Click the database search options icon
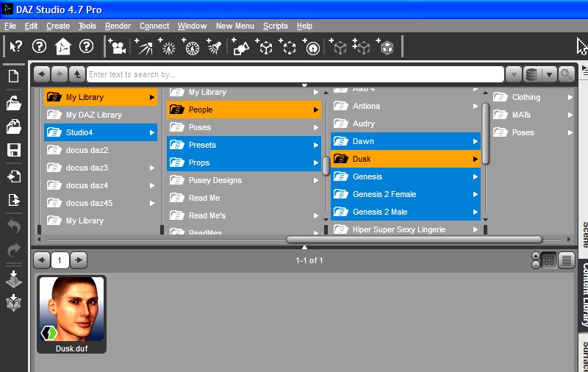Viewport: 588px width, 372px height. click(531, 75)
